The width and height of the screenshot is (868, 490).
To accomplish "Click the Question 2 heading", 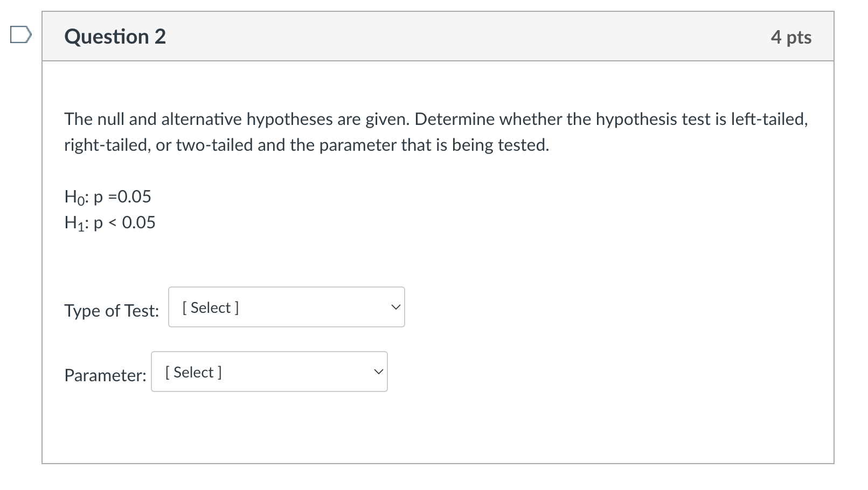I will (x=115, y=37).
